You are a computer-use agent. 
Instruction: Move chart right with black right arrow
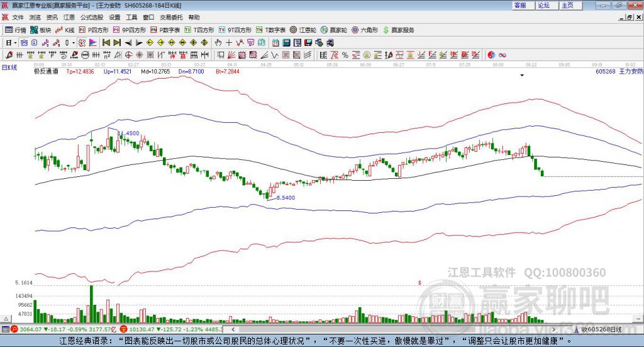pos(139,43)
